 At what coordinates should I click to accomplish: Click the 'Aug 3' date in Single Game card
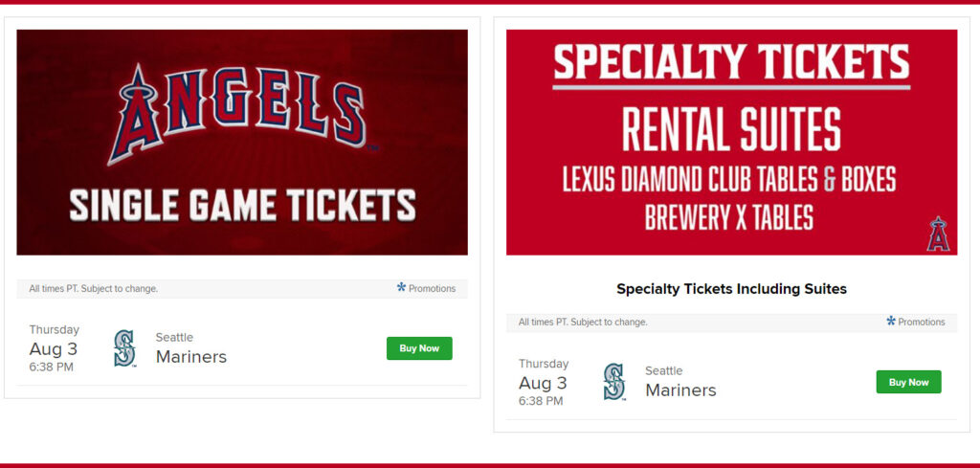pyautogui.click(x=54, y=348)
